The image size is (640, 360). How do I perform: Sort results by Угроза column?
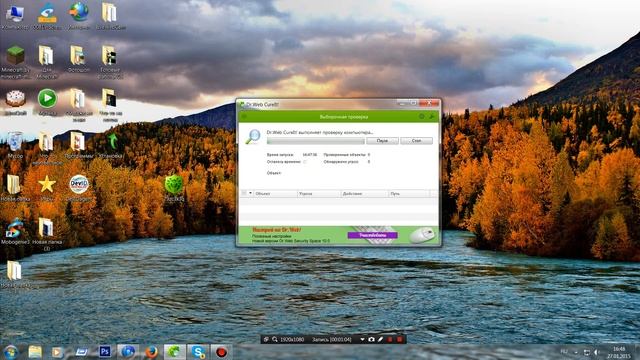pos(319,193)
